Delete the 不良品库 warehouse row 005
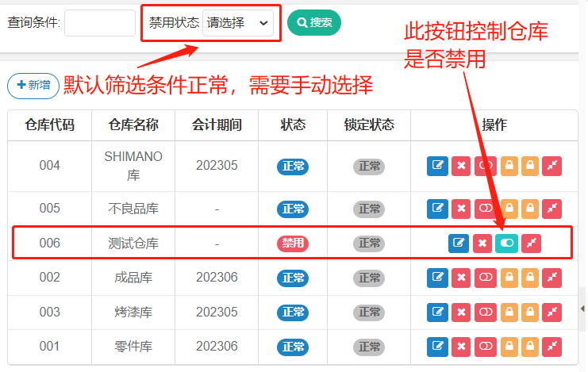 (x=461, y=209)
